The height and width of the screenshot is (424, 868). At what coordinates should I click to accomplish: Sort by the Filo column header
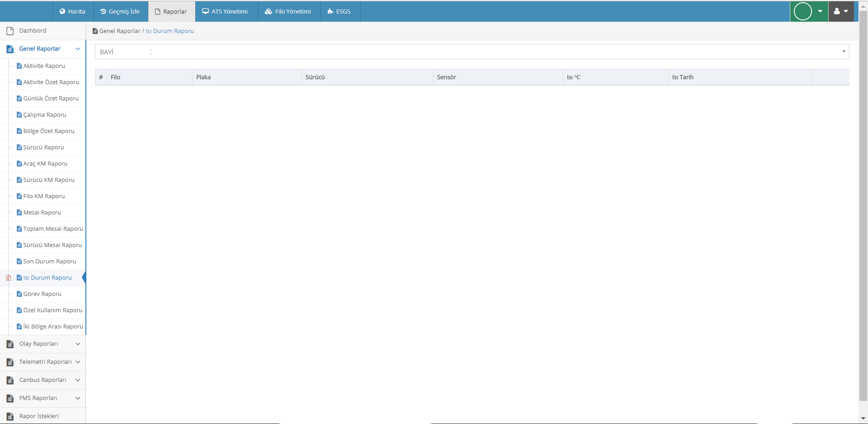[x=150, y=77]
